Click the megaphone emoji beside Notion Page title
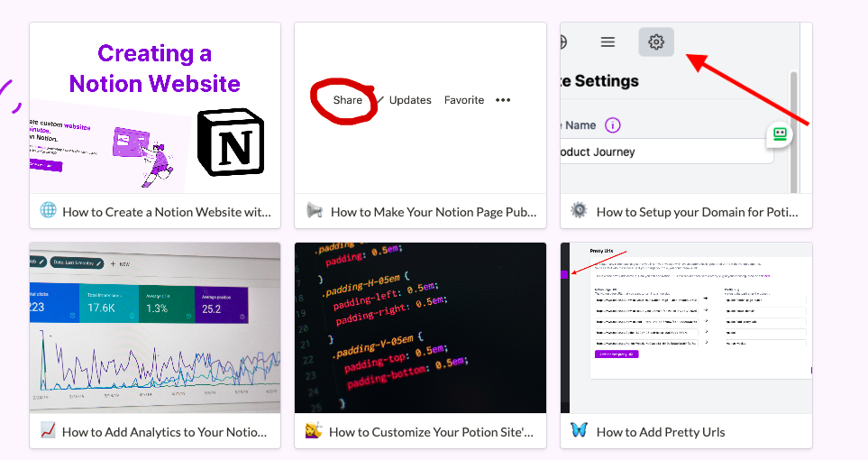This screenshot has height=460, width=868. click(x=315, y=211)
